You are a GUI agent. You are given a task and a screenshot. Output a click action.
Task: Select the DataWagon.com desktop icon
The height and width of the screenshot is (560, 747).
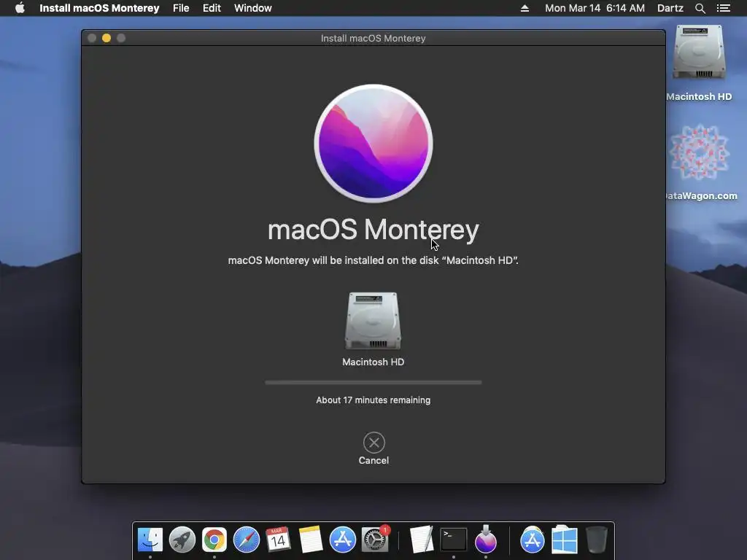click(700, 152)
